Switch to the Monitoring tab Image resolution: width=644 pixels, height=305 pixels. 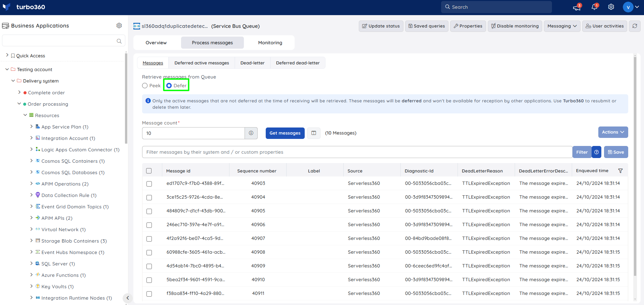(x=270, y=43)
